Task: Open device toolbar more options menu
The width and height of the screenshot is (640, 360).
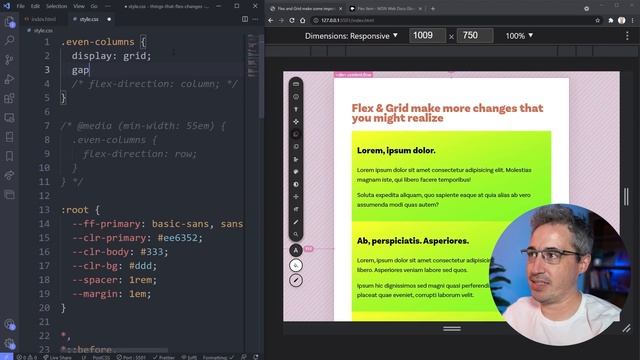Action: pos(627,36)
